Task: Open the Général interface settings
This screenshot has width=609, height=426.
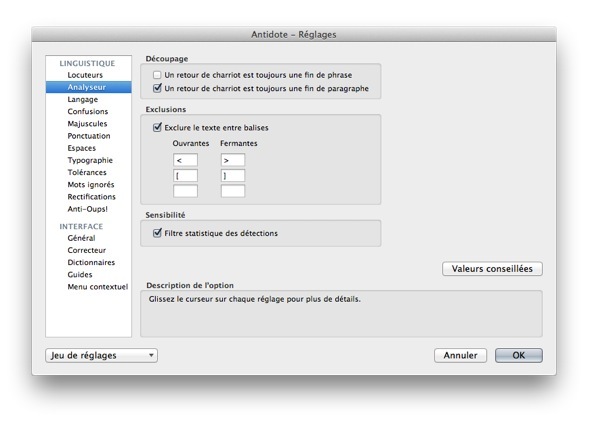Action: tap(81, 238)
